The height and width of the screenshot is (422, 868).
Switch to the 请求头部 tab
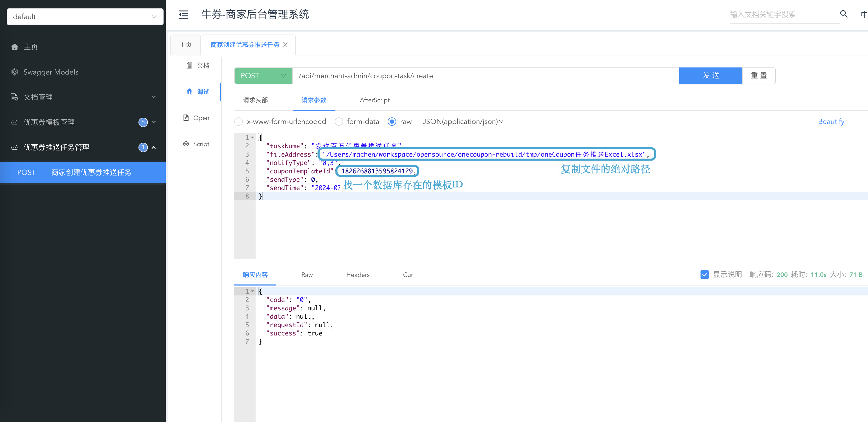click(255, 100)
